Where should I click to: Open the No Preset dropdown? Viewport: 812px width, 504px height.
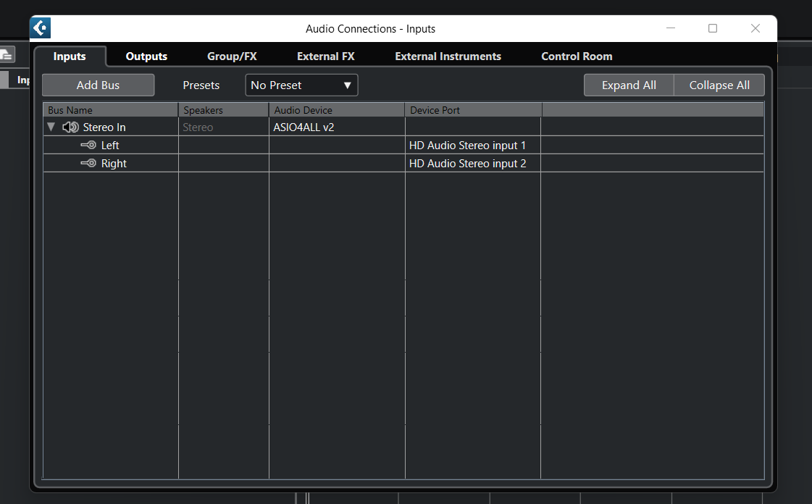[x=301, y=85]
